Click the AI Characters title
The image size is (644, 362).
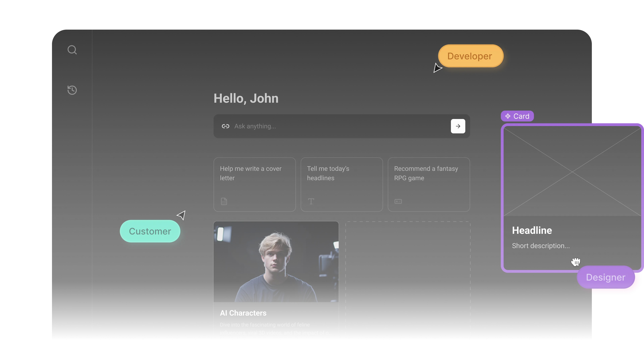point(243,313)
